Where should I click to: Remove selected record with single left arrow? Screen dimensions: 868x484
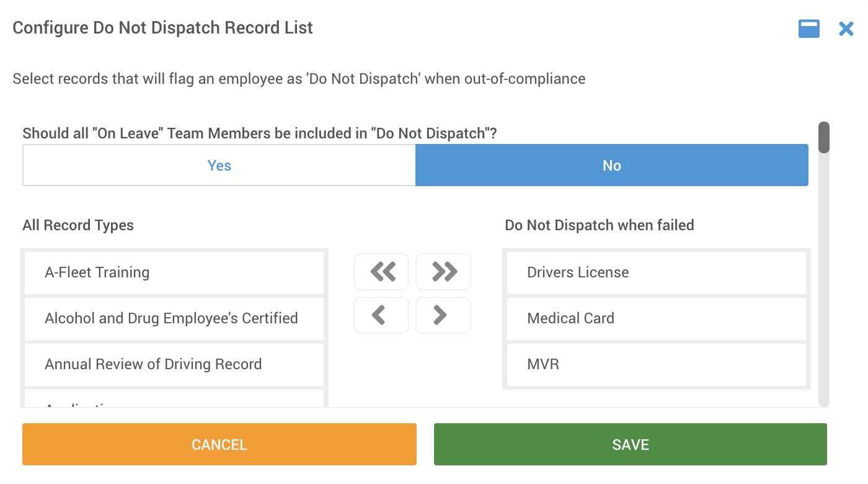pyautogui.click(x=381, y=315)
